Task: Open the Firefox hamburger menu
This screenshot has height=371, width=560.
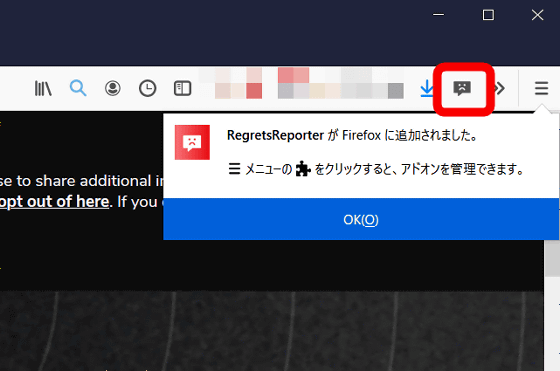Action: [541, 88]
